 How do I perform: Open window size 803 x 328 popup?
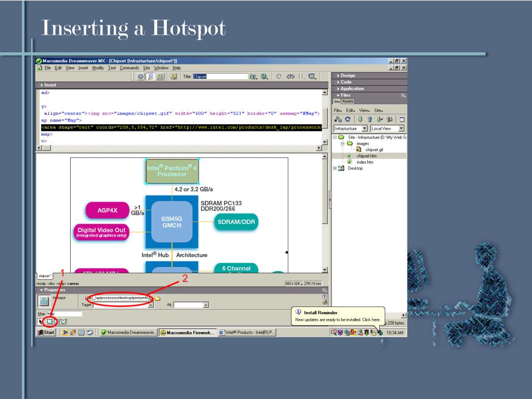pos(294,283)
